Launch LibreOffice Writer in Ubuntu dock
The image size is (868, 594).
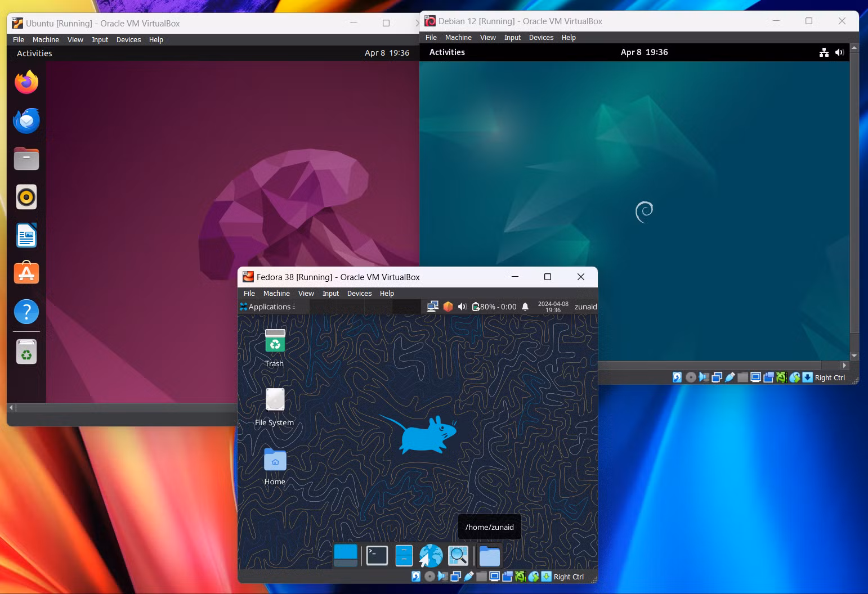point(26,235)
